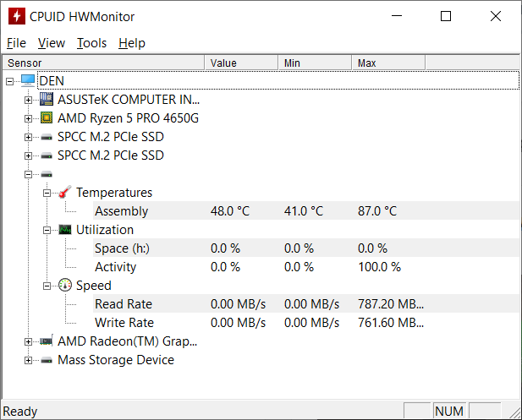Image resolution: width=522 pixels, height=420 pixels.
Task: Expand the AMD Radeon(TM) Graphics node
Action: tap(28, 341)
